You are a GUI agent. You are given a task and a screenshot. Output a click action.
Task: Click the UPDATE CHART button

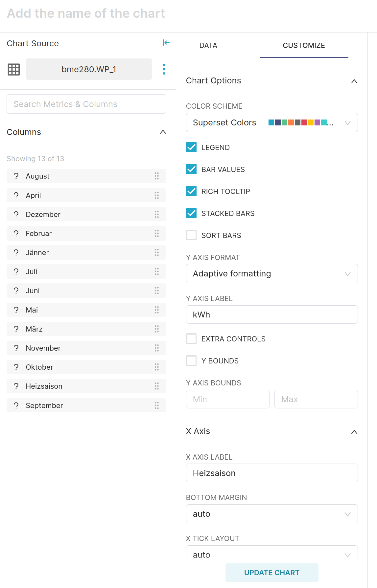(272, 573)
